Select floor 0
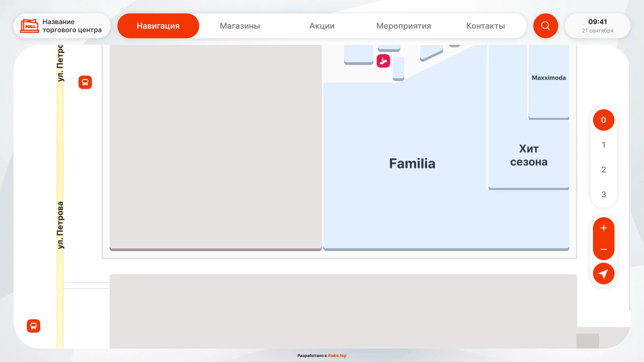 (x=603, y=120)
